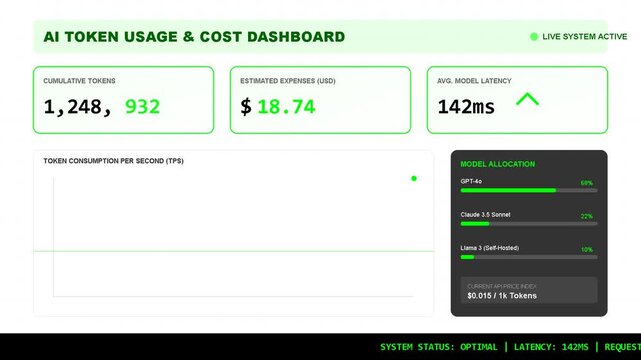Click the Live System Active text

pos(585,37)
